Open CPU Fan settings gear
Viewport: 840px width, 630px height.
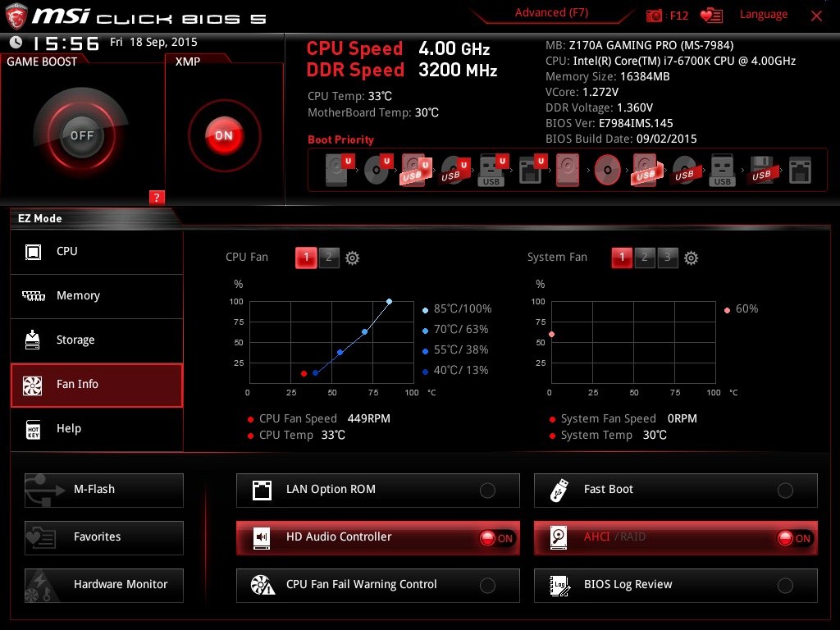coord(352,258)
